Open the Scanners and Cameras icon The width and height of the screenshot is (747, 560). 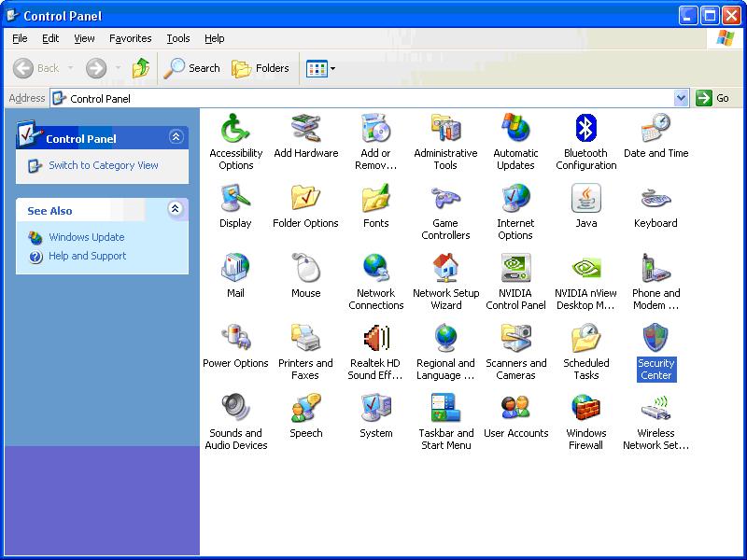coord(516,352)
